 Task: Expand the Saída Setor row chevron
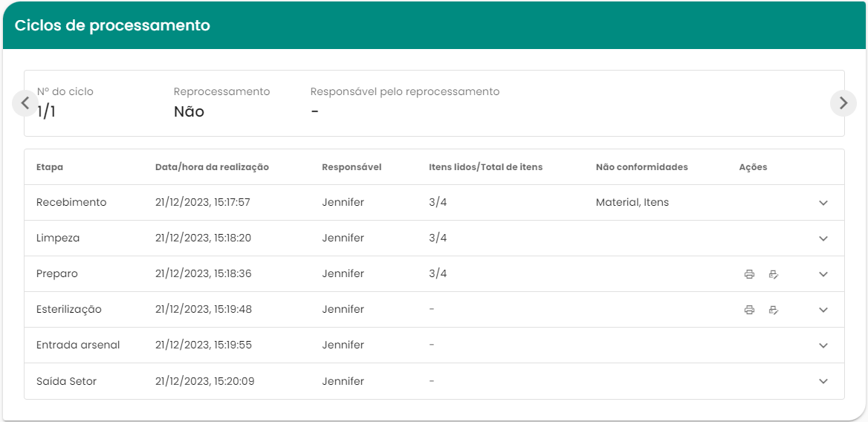823,381
